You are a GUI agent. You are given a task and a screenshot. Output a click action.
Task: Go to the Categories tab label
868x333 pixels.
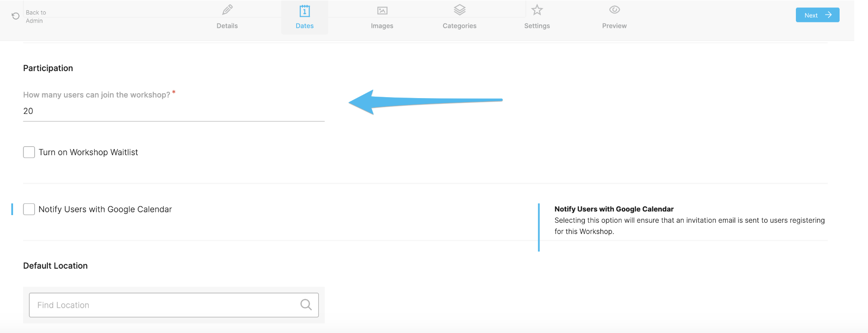[460, 26]
